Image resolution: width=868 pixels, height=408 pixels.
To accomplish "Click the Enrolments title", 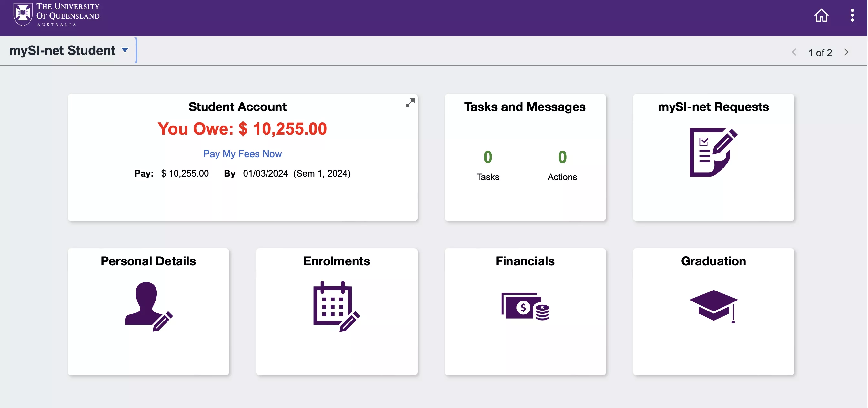I will (336, 261).
